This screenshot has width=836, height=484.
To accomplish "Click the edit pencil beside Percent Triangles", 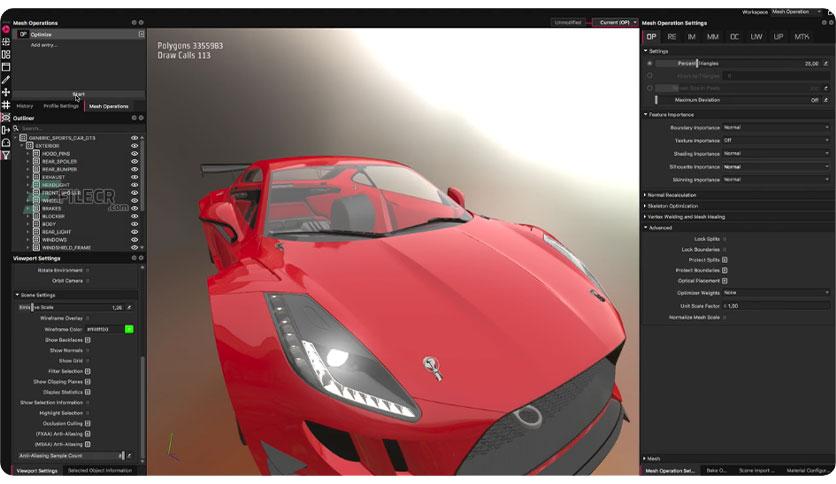I will coord(826,63).
